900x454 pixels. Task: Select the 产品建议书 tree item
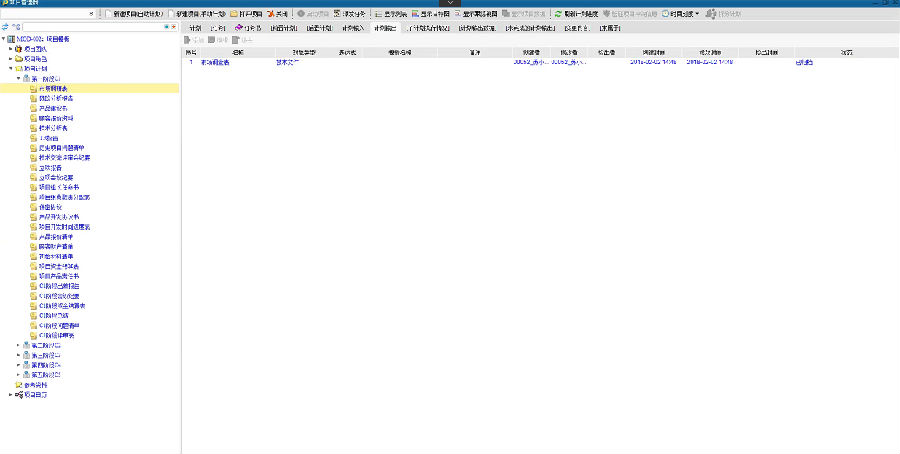[x=53, y=108]
